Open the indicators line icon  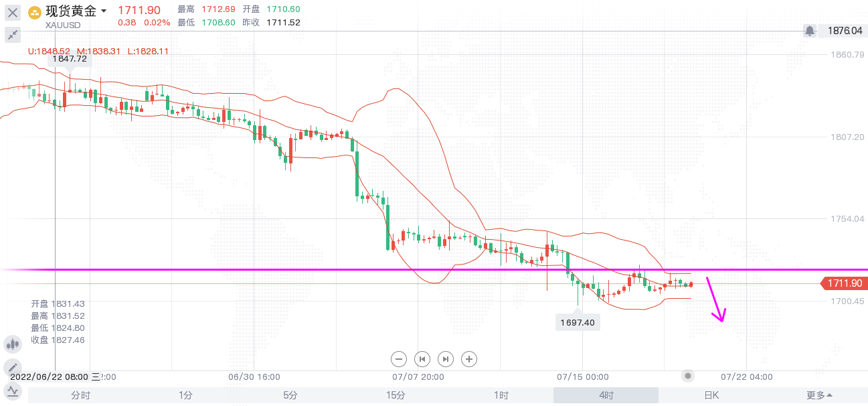click(x=13, y=391)
